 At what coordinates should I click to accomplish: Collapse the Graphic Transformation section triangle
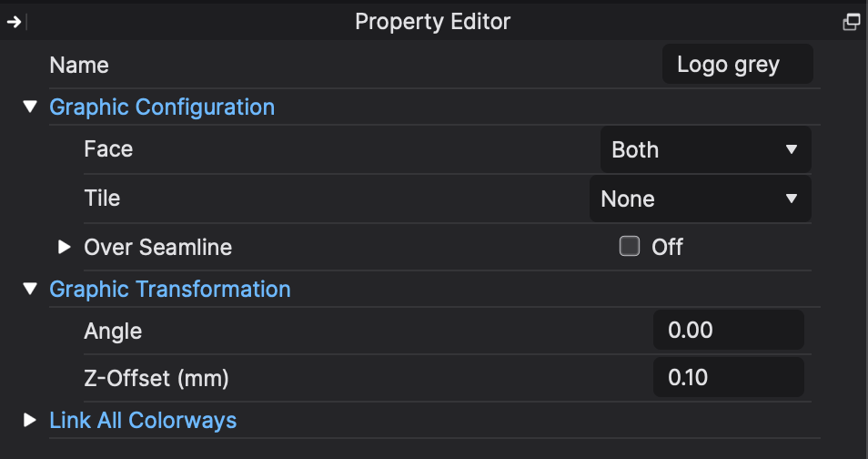[x=30, y=289]
